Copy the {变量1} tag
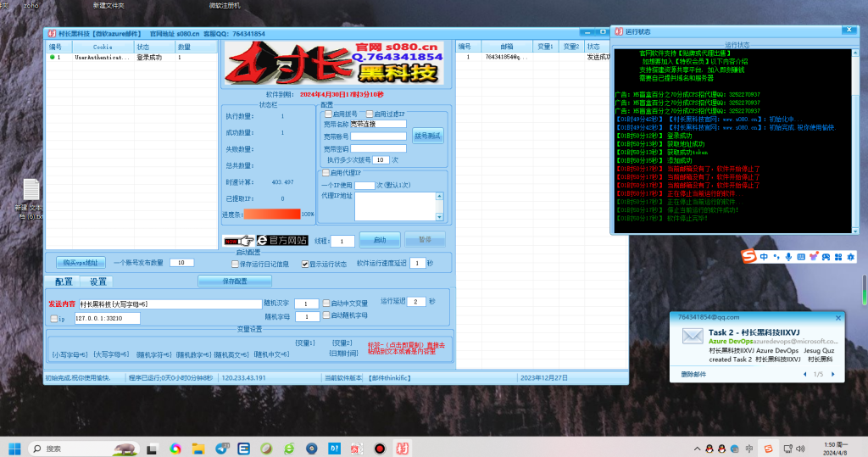This screenshot has width=868, height=457. click(305, 343)
